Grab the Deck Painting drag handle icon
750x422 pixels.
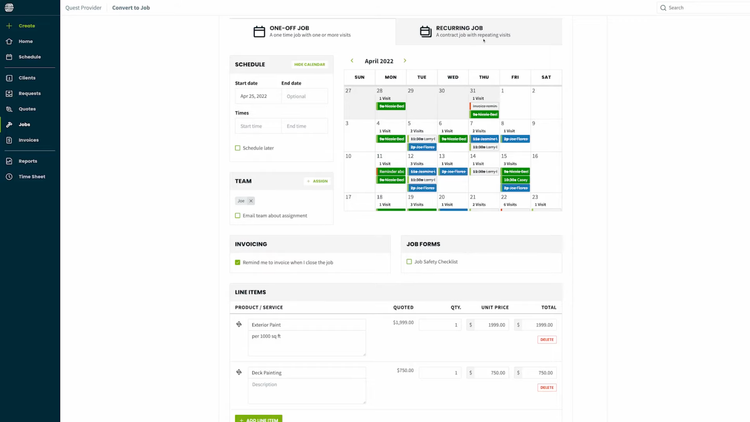(239, 372)
